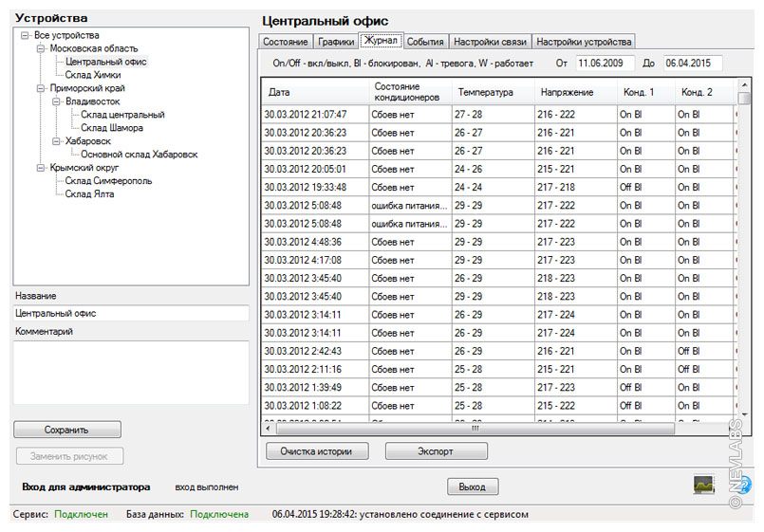This screenshot has width=764, height=532.
Task: Open the Настройки устройства tab
Action: click(x=583, y=42)
